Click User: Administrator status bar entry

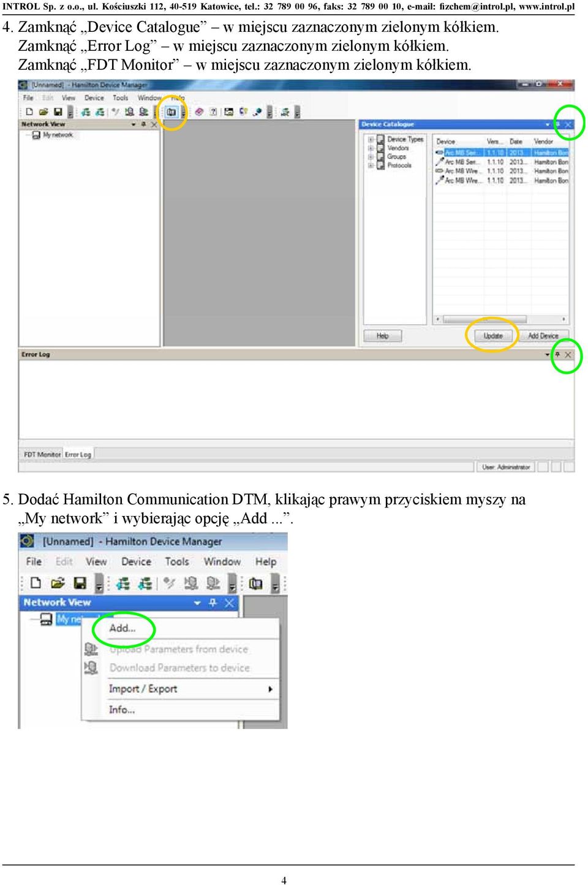click(506, 467)
